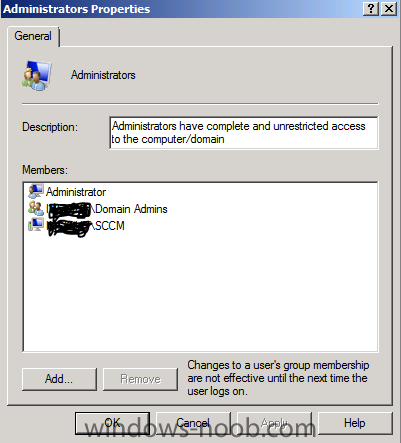This screenshot has height=443, width=401.
Task: Close the Administrators Properties dialog
Action: coord(388,9)
